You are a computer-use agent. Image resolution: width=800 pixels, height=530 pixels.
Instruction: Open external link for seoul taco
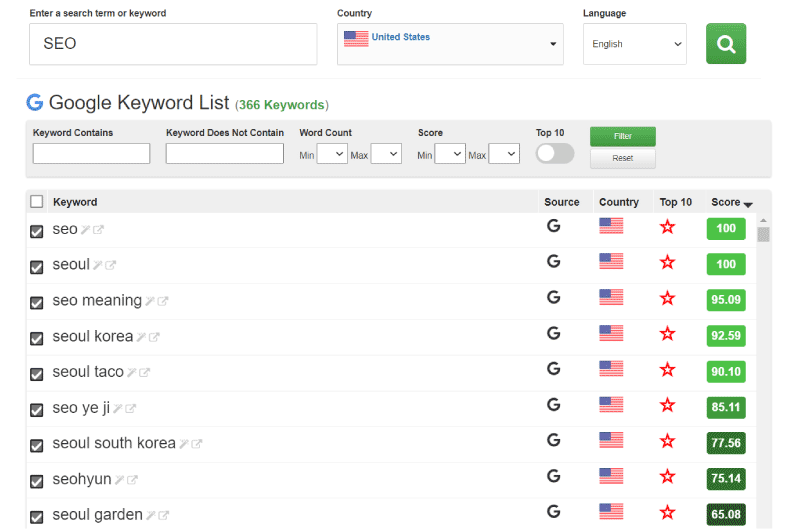tap(144, 373)
